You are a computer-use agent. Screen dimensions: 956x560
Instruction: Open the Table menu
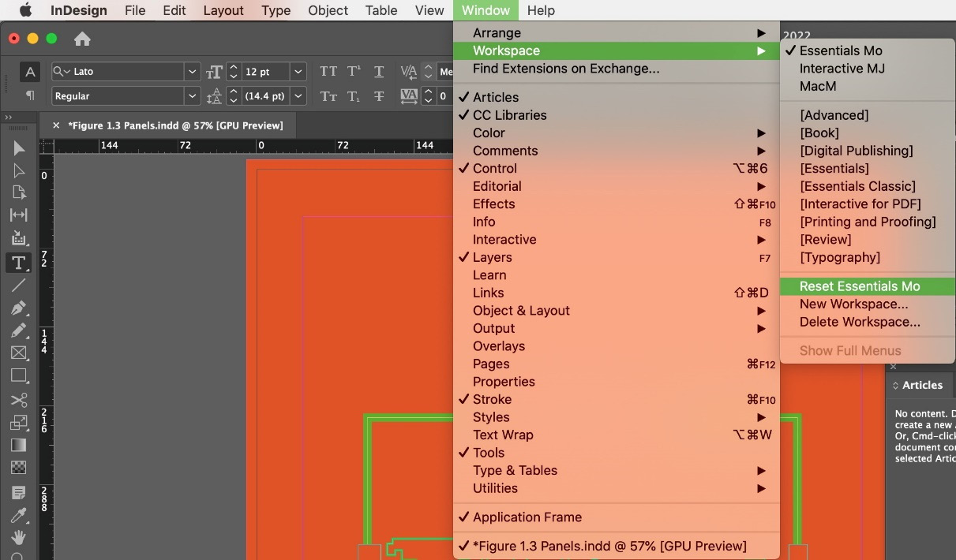(x=381, y=10)
